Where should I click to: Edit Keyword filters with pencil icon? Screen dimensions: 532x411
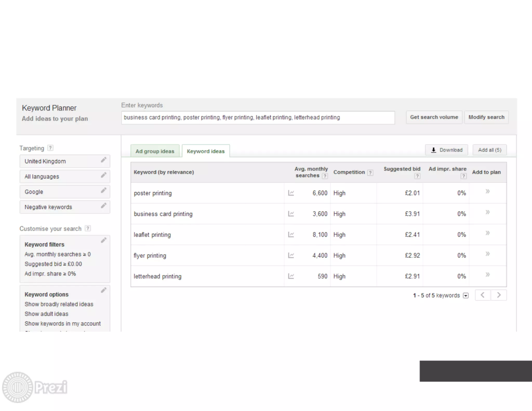104,240
